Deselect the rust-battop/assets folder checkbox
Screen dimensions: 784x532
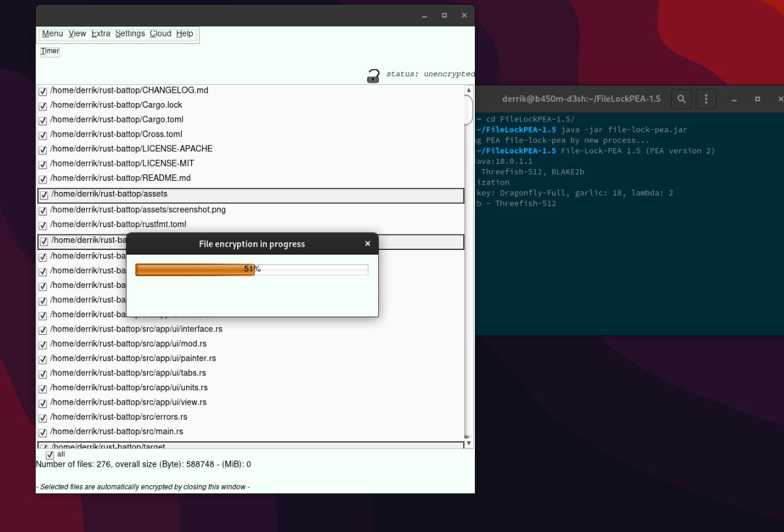coord(44,195)
